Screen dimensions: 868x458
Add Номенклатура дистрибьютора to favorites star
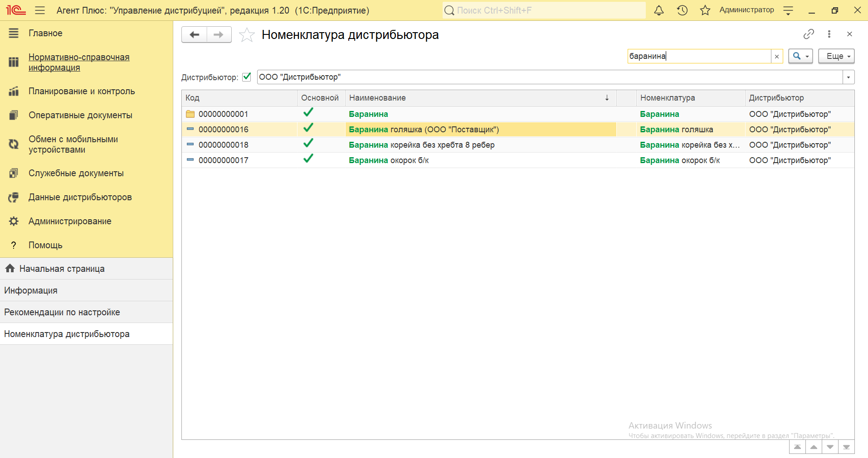click(247, 35)
